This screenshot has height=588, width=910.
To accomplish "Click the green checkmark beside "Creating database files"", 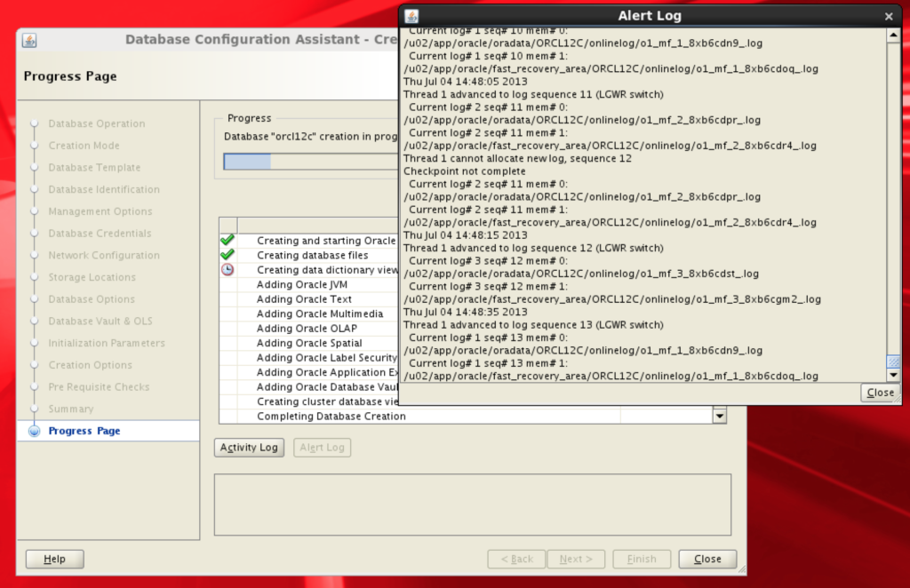I will [227, 255].
